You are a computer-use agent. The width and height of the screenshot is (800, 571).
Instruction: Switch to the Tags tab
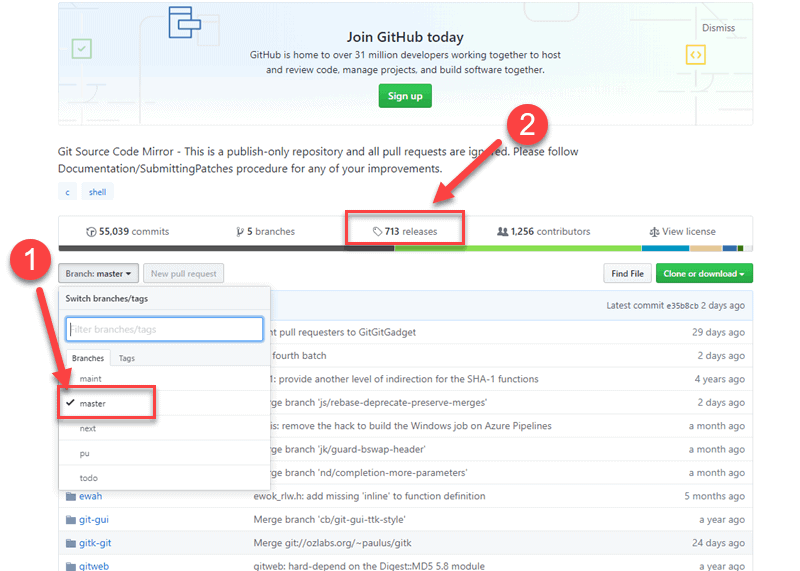pyautogui.click(x=127, y=358)
